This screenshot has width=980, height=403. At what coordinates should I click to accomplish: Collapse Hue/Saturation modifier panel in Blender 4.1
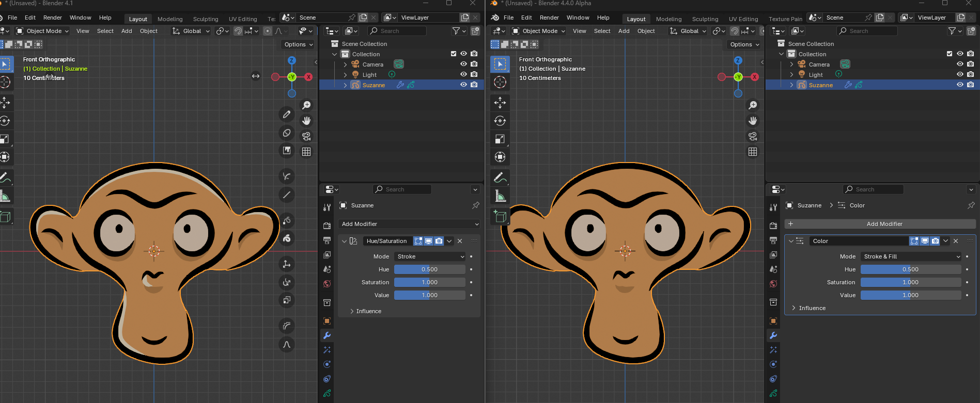[344, 241]
